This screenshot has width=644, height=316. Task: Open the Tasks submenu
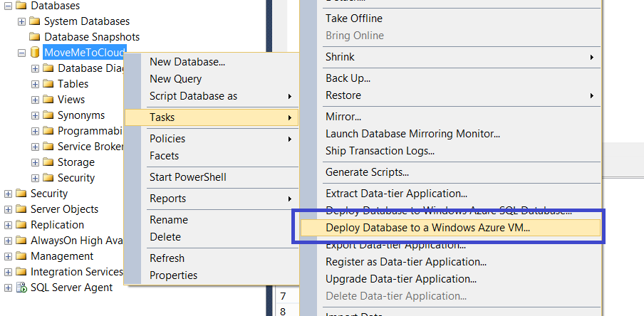pyautogui.click(x=211, y=117)
